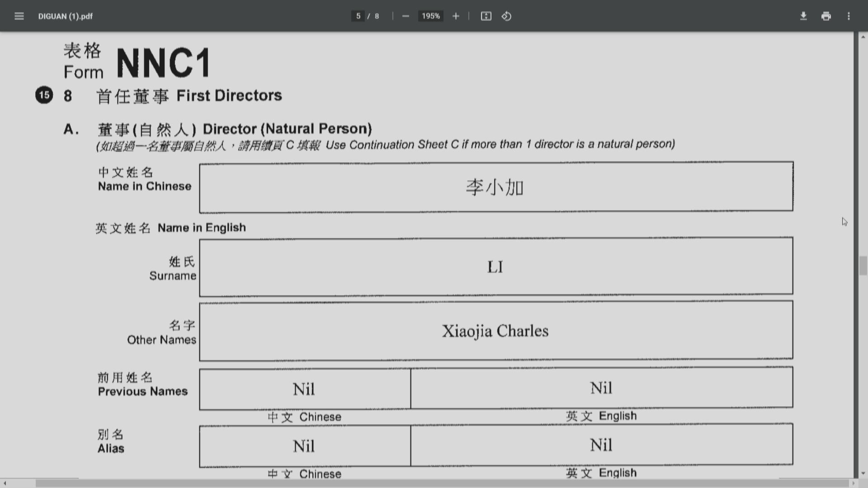Click the horizontal scrollbar left arrow
The height and width of the screenshot is (488, 868).
pos(4,483)
